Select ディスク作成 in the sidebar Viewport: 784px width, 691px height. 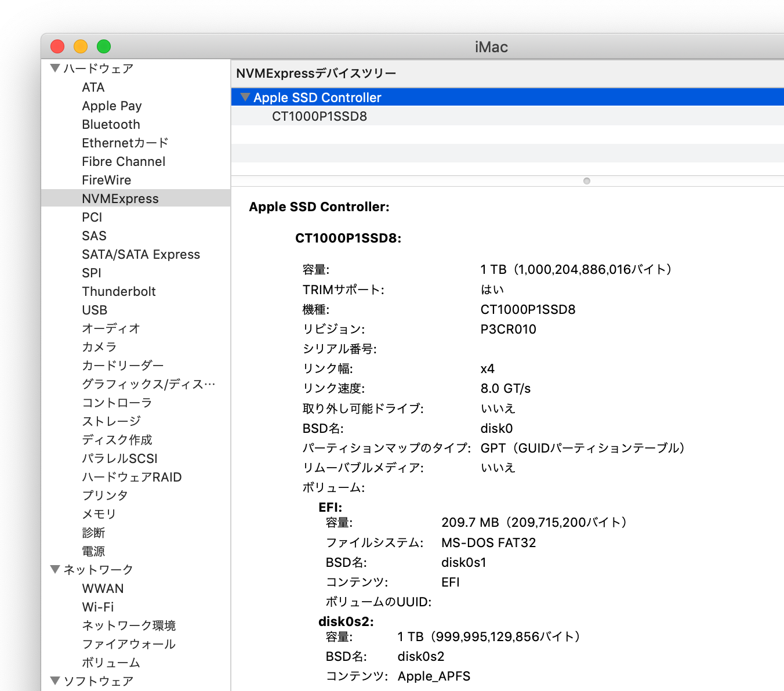117,440
